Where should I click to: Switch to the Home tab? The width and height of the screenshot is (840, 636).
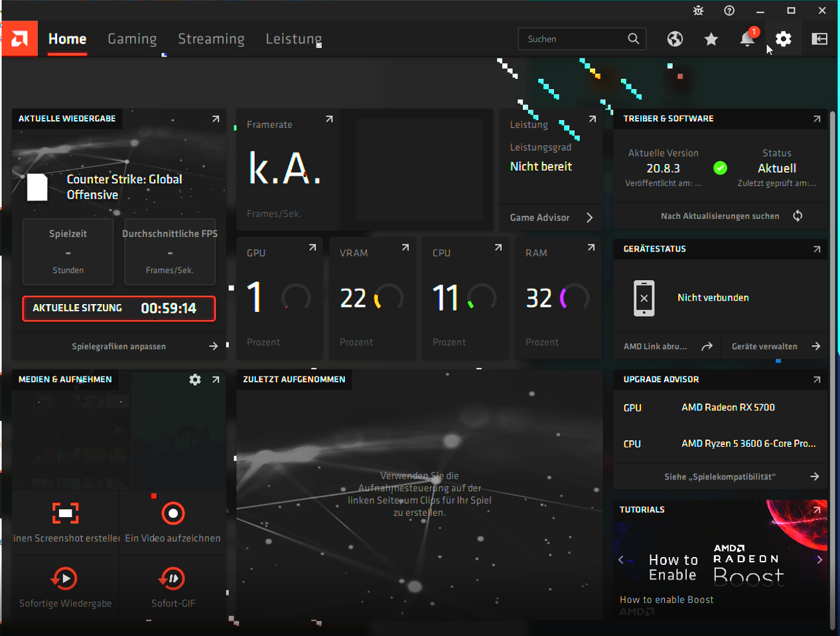67,39
